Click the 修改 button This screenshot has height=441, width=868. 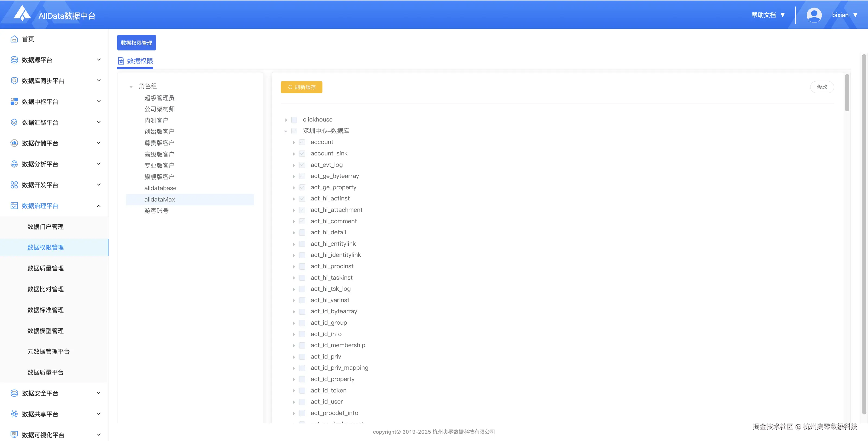[822, 87]
